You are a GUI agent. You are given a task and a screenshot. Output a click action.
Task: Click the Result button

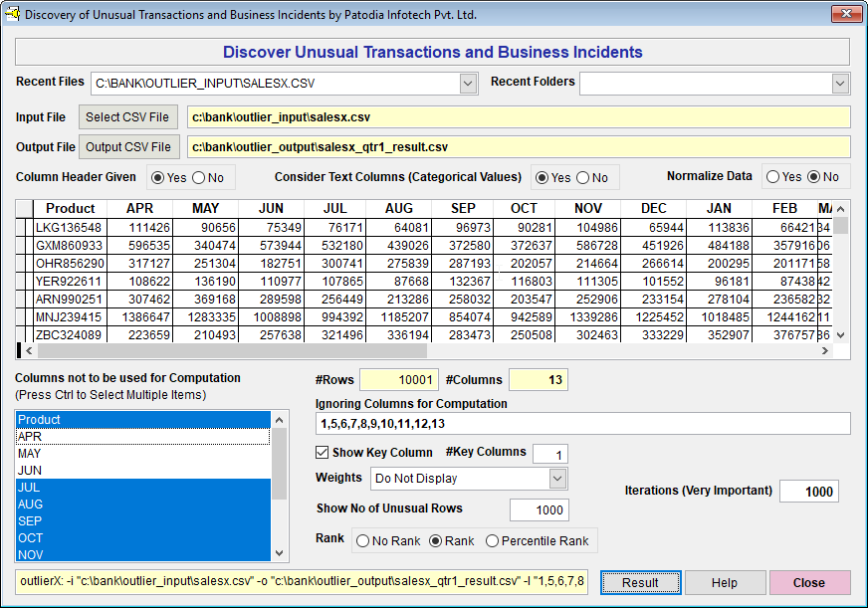[640, 583]
